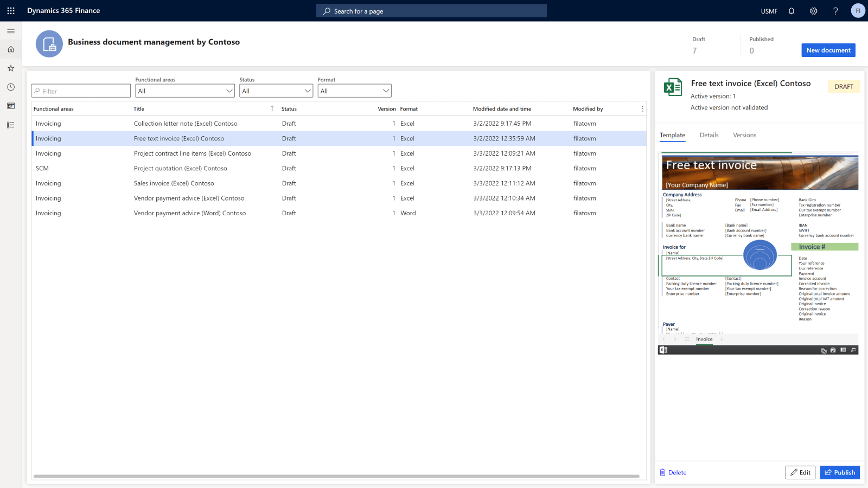Click the New document button
The image size is (868, 488).
[828, 50]
